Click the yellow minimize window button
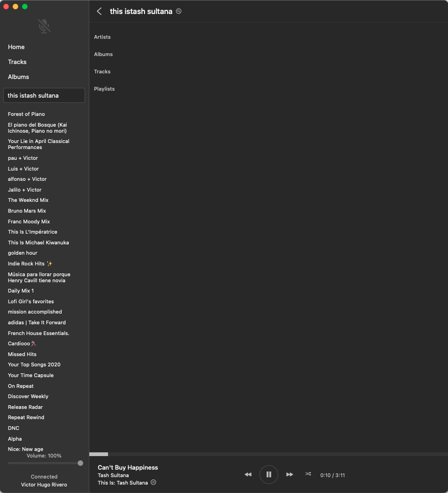Viewport: 448px width, 493px height. tap(15, 7)
